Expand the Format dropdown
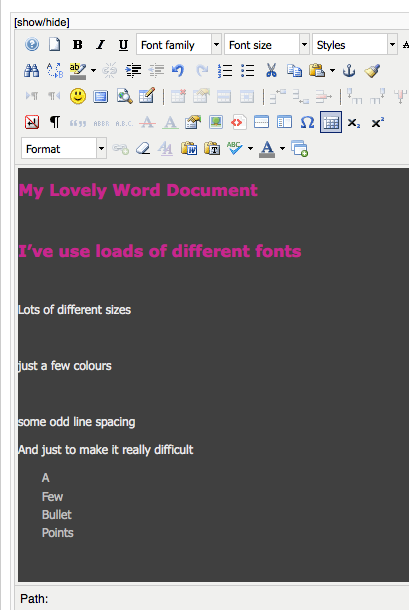This screenshot has height=610, width=409. [x=64, y=149]
